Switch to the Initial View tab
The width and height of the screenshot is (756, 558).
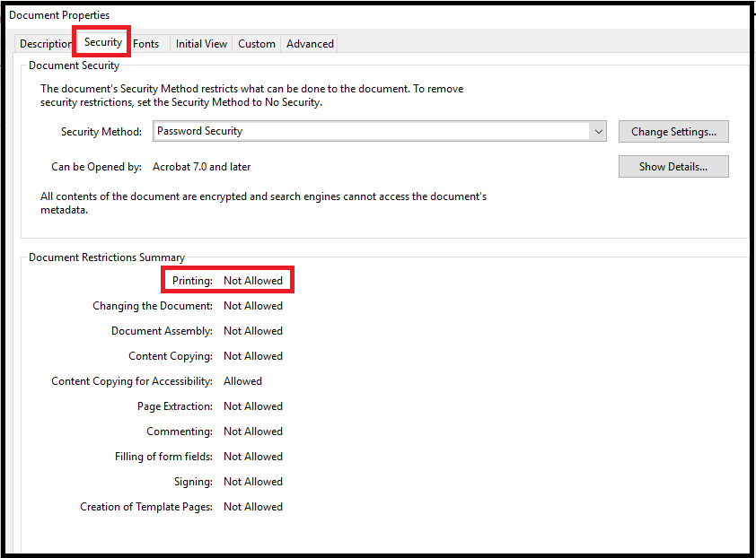pos(201,43)
